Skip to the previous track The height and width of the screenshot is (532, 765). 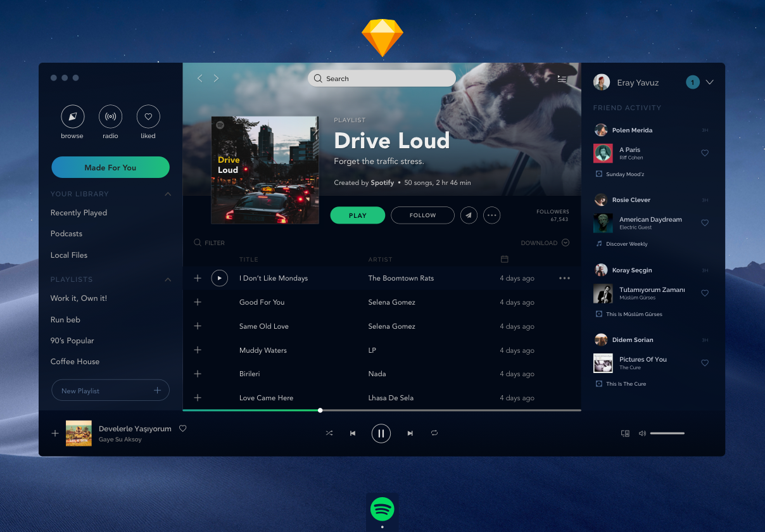click(x=353, y=433)
